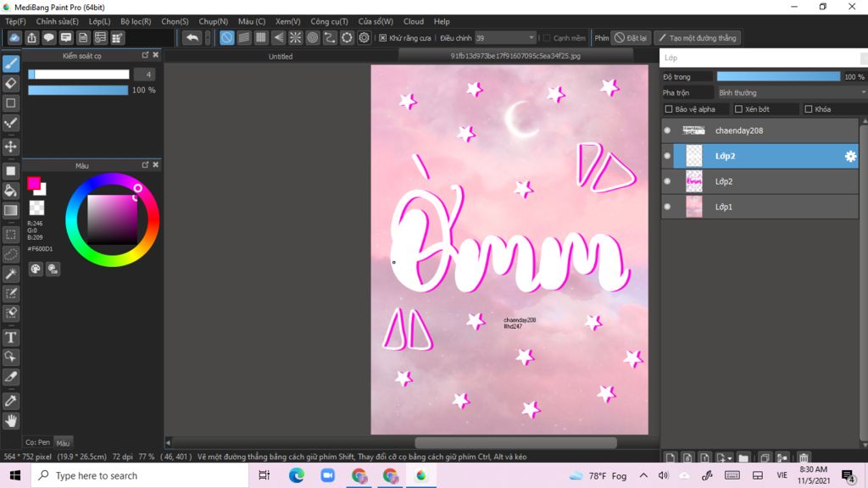Open the Chỉnh sửa(E) menu
Image resolution: width=868 pixels, height=488 pixels.
pyautogui.click(x=57, y=21)
